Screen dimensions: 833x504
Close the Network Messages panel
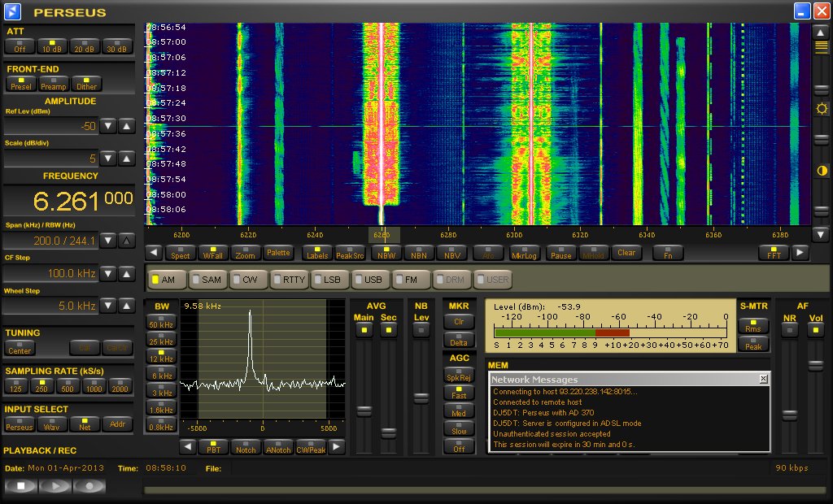point(763,379)
